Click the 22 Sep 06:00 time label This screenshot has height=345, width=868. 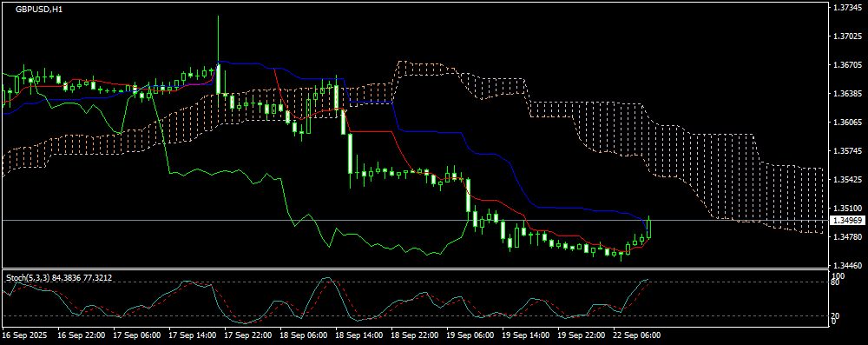635,335
